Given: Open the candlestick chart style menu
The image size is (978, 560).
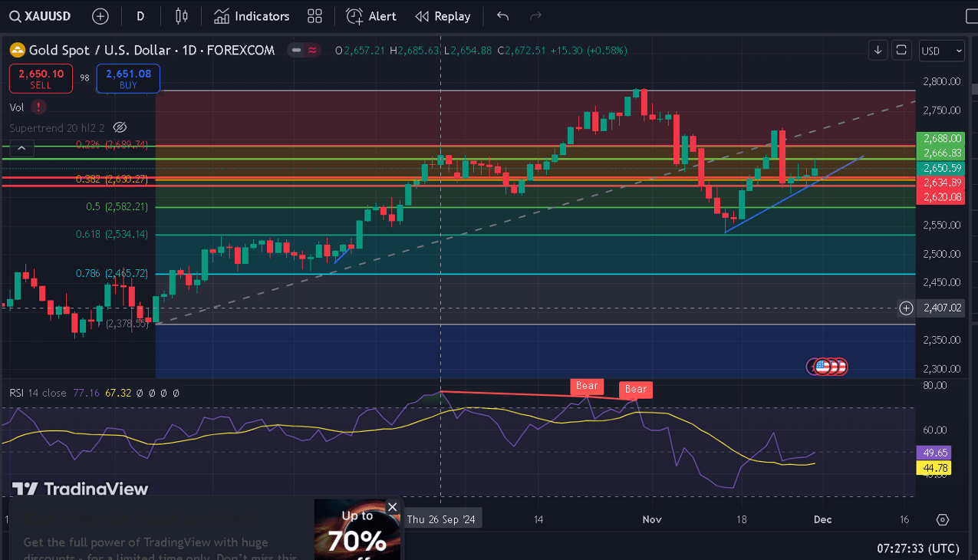Looking at the screenshot, I should 181,16.
